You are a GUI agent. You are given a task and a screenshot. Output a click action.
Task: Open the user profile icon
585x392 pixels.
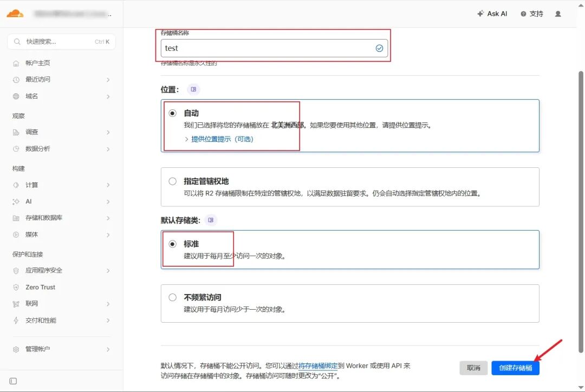tap(558, 14)
